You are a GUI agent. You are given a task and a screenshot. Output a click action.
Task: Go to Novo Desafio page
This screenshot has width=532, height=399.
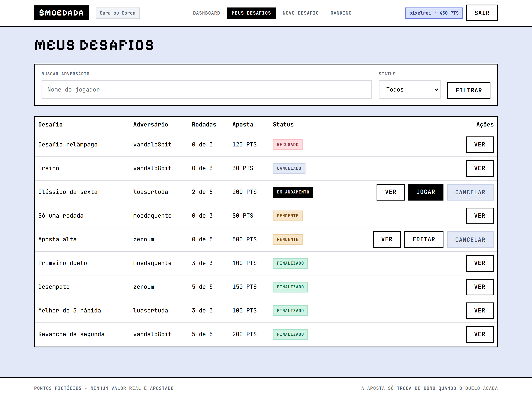(301, 13)
